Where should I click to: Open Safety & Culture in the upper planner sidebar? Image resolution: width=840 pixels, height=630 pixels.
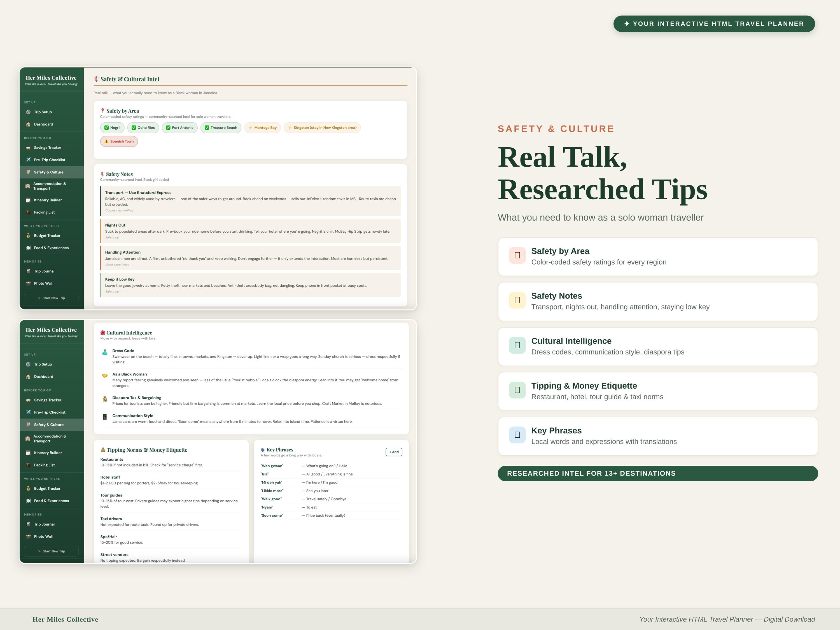pos(52,172)
